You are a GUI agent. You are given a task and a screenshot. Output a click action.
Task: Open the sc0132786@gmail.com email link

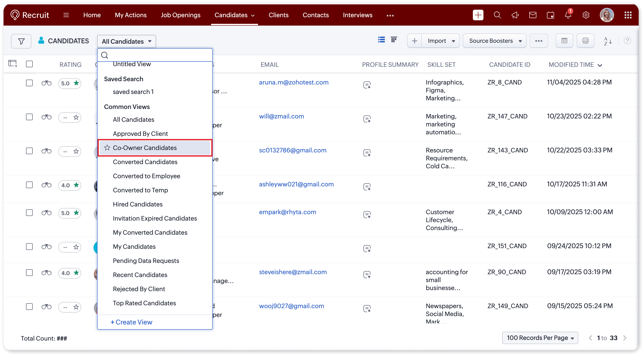pos(292,150)
